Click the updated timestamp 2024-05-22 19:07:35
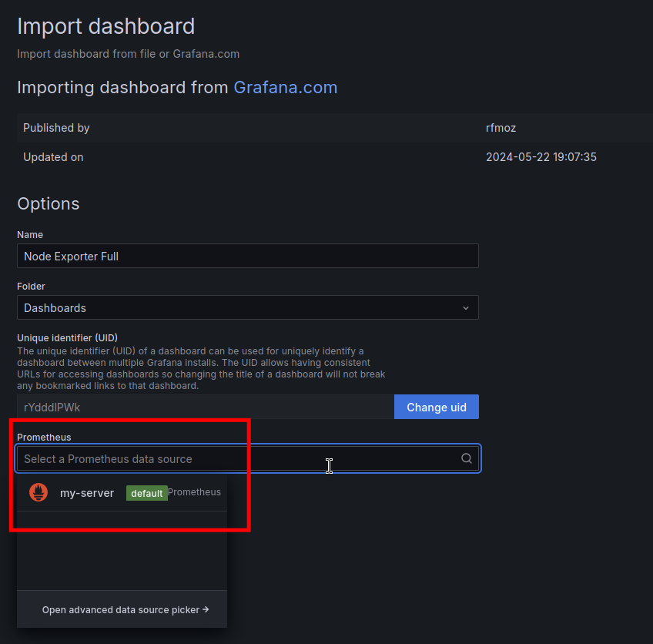 click(541, 157)
